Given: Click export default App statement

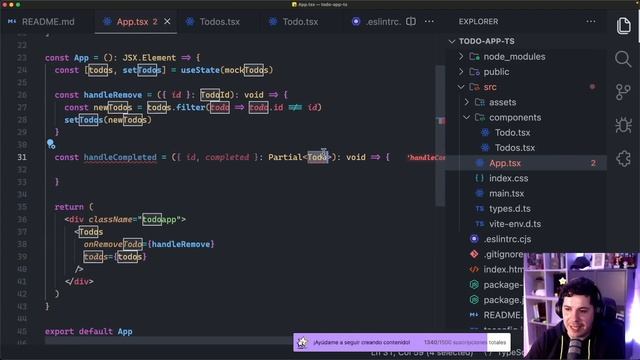Looking at the screenshot, I should click(x=89, y=331).
